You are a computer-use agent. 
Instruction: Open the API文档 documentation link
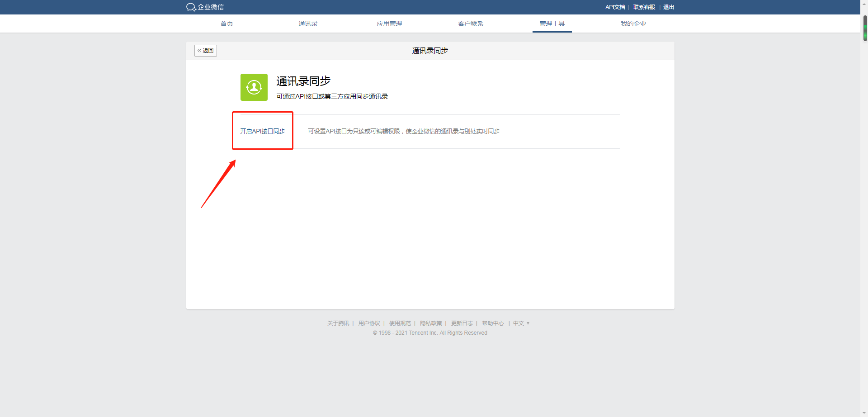coord(615,7)
